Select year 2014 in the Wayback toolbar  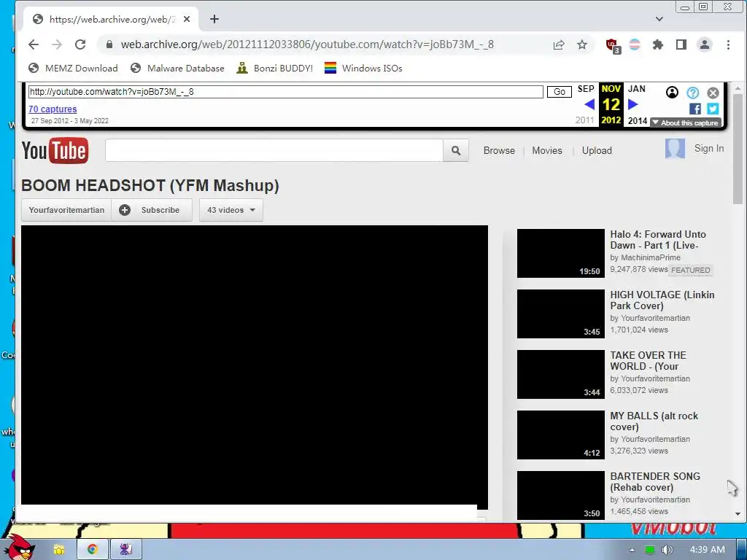point(638,121)
